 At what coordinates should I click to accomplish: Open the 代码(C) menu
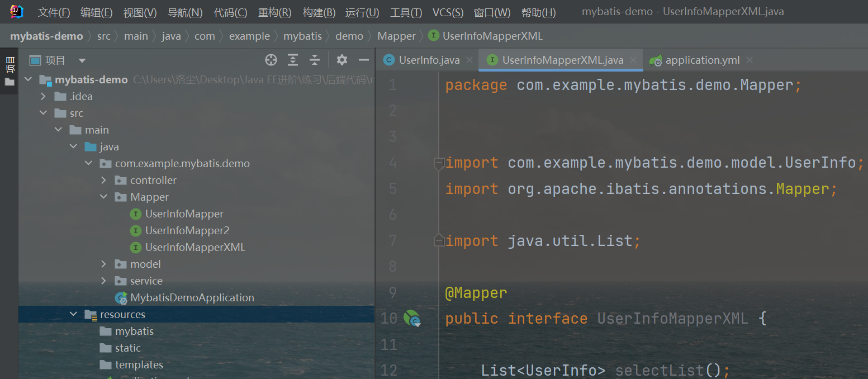[x=230, y=12]
